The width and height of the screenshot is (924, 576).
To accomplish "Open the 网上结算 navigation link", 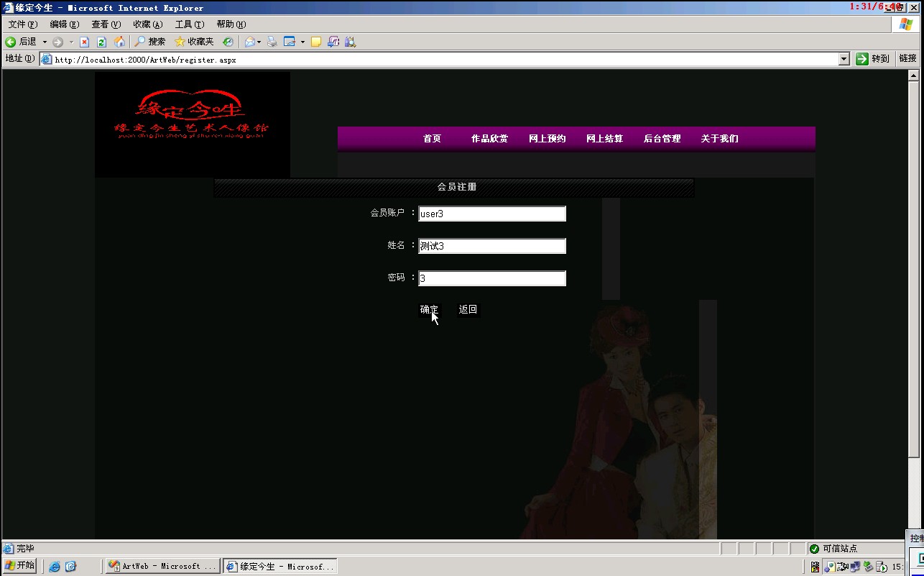I will tap(604, 139).
